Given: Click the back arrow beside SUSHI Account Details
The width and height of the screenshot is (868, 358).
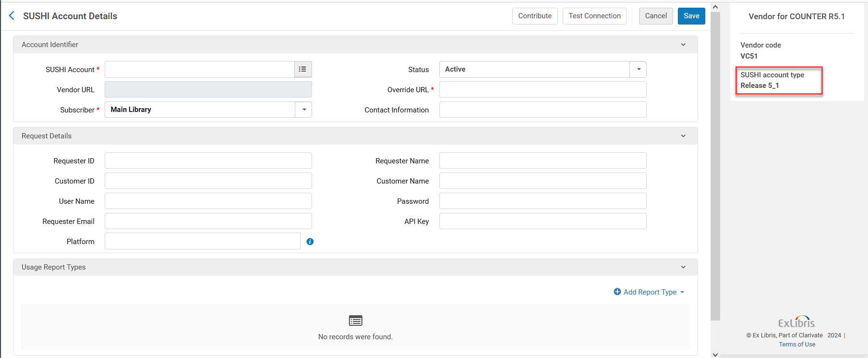Looking at the screenshot, I should coord(12,16).
